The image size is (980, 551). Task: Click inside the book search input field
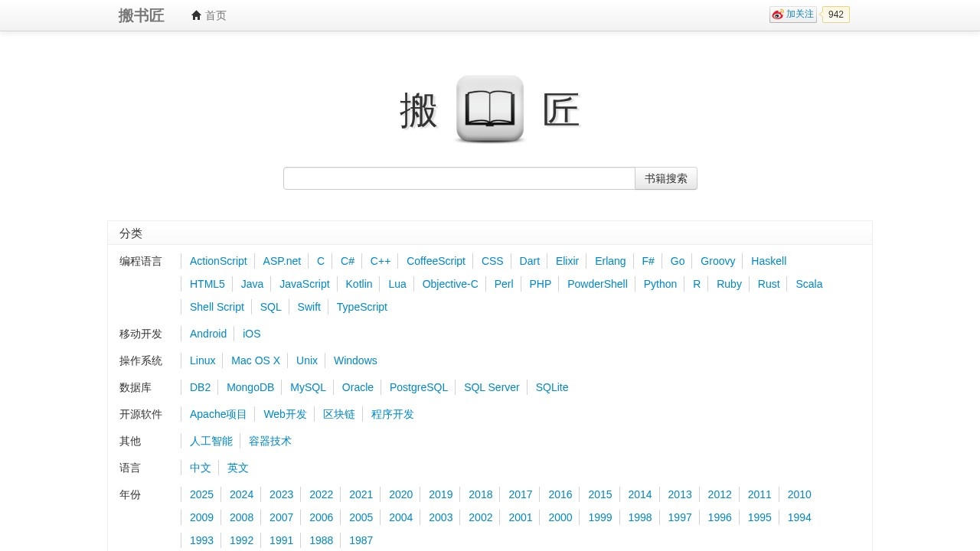(x=459, y=178)
